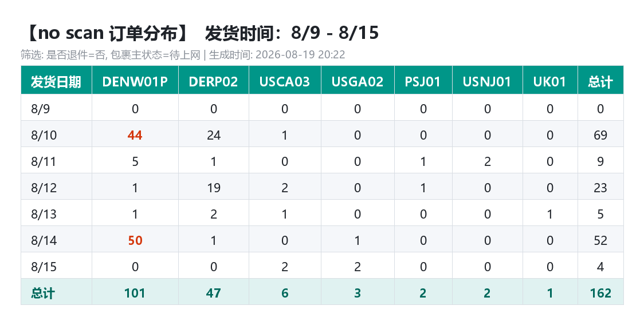The height and width of the screenshot is (325, 644).
Task: Click the 发货日期 column header
Action: (56, 81)
